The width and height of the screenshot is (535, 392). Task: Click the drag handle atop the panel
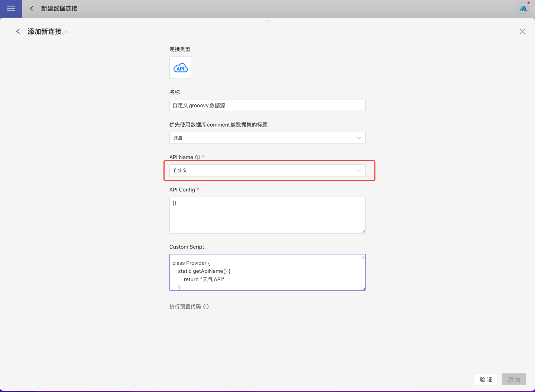coord(267,21)
